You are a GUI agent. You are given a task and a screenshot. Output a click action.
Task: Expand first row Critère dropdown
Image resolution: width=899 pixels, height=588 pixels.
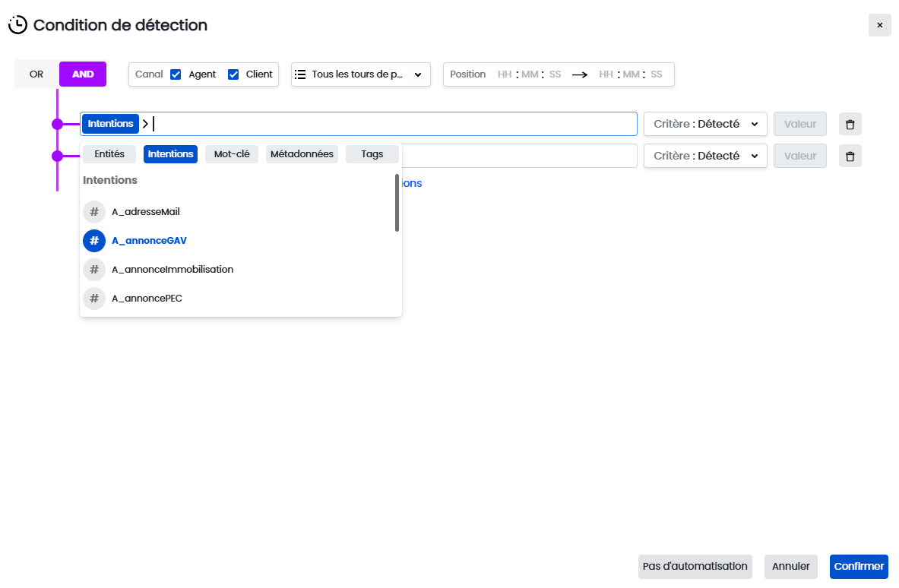click(705, 124)
